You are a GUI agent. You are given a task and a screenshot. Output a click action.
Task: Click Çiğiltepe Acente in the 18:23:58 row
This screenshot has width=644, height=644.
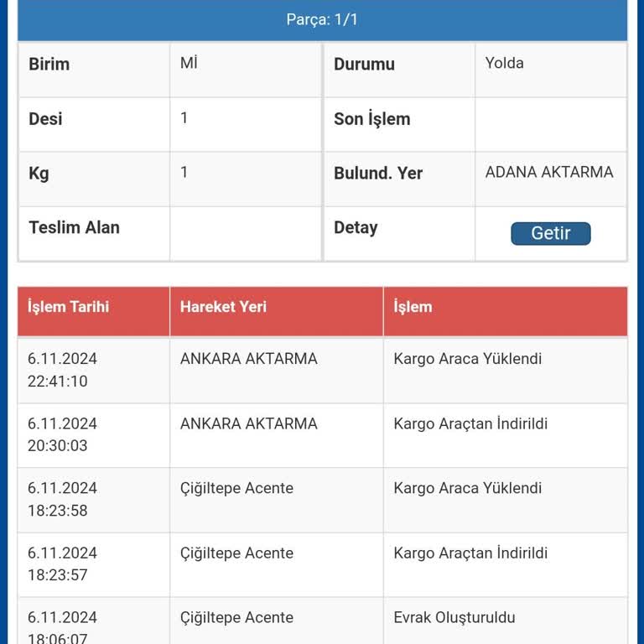click(236, 488)
